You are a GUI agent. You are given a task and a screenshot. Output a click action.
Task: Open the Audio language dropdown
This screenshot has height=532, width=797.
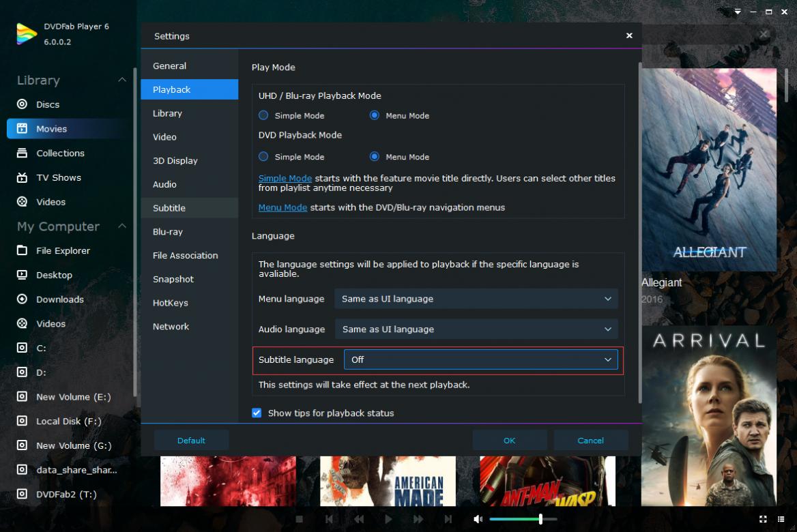pos(476,329)
